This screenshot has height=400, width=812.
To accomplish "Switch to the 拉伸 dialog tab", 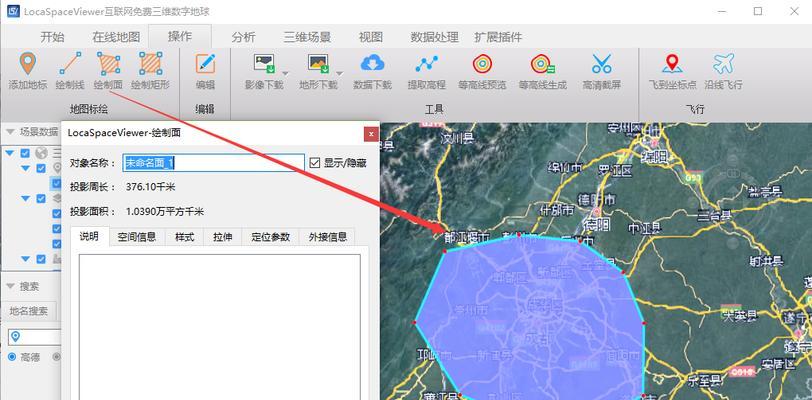I will [x=223, y=237].
